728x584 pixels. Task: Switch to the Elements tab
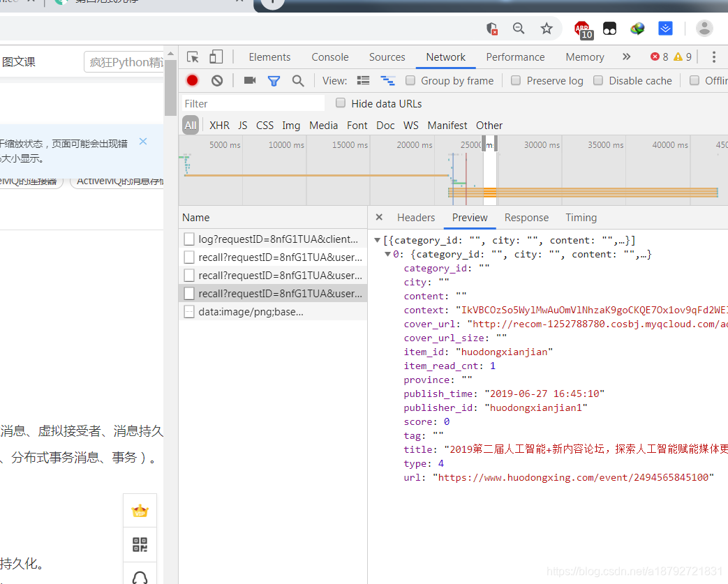pos(269,57)
